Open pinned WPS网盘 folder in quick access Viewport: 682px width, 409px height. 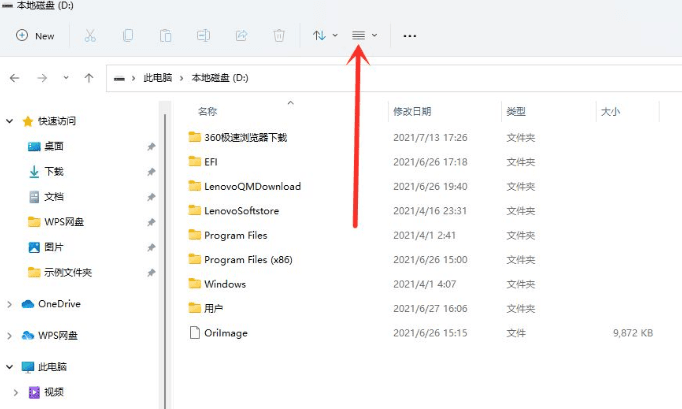point(64,222)
